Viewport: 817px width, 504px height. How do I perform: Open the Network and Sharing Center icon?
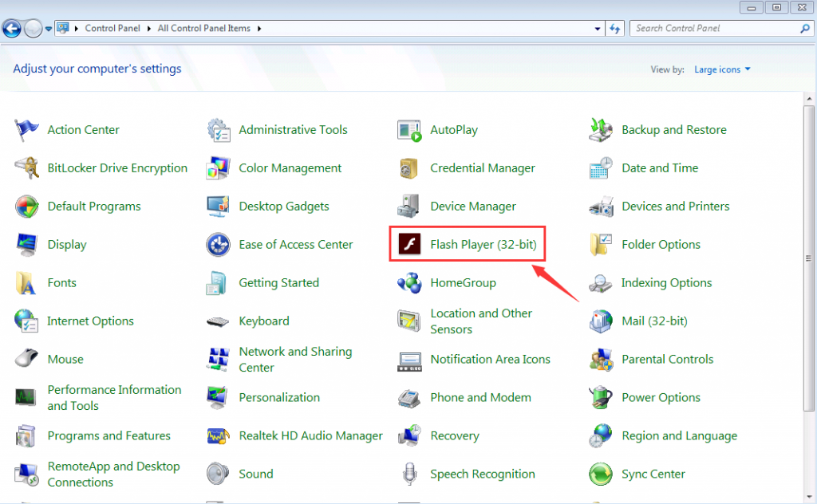[219, 359]
